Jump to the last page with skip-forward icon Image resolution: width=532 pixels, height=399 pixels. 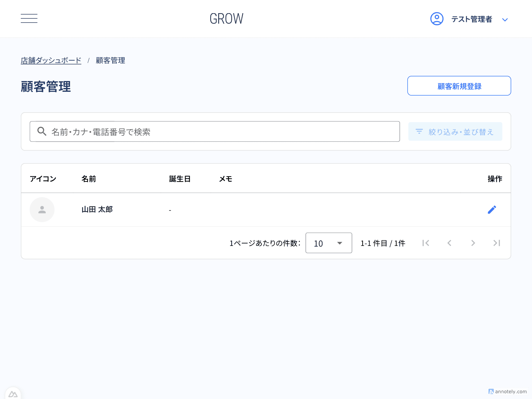point(496,243)
